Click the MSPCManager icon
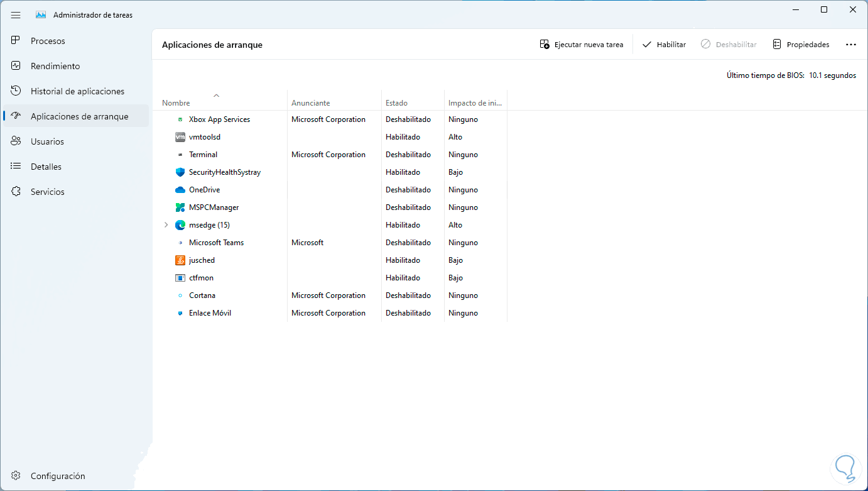This screenshot has width=868, height=491. tap(180, 207)
